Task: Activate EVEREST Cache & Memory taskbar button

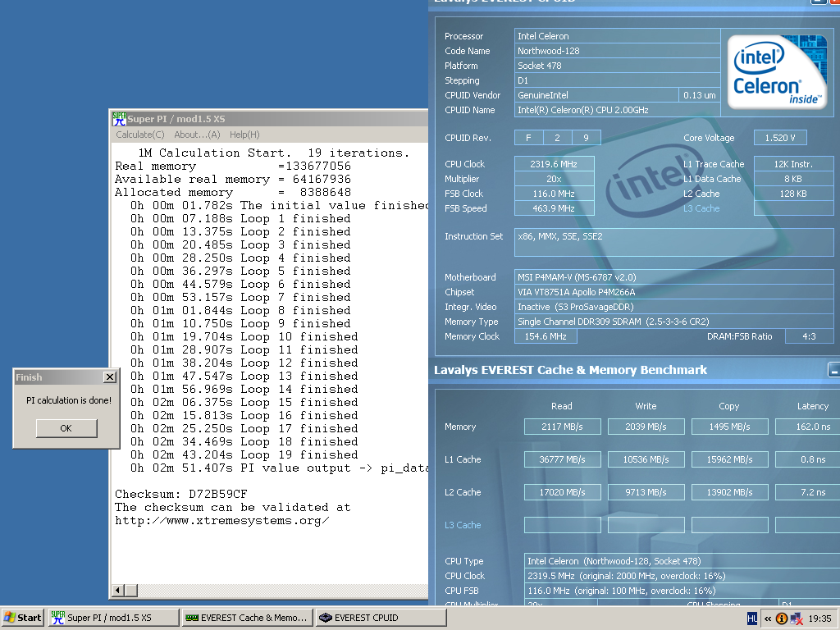Action: 246,618
